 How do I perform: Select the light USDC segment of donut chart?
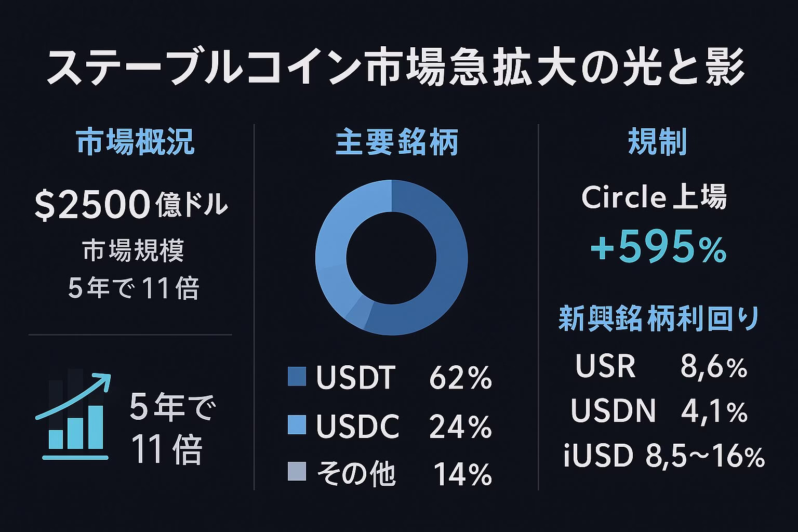[x=343, y=229]
